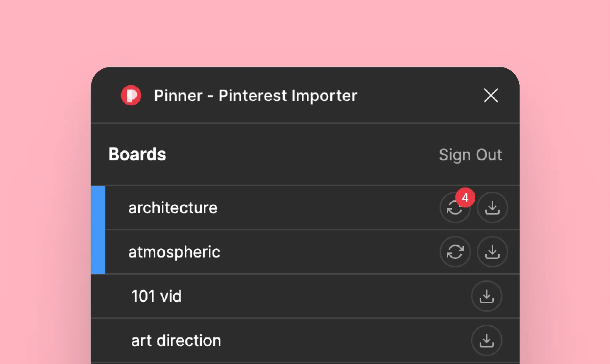This screenshot has height=364, width=610.
Task: Click the Pinner - Pinterest Importer title
Action: click(x=256, y=96)
